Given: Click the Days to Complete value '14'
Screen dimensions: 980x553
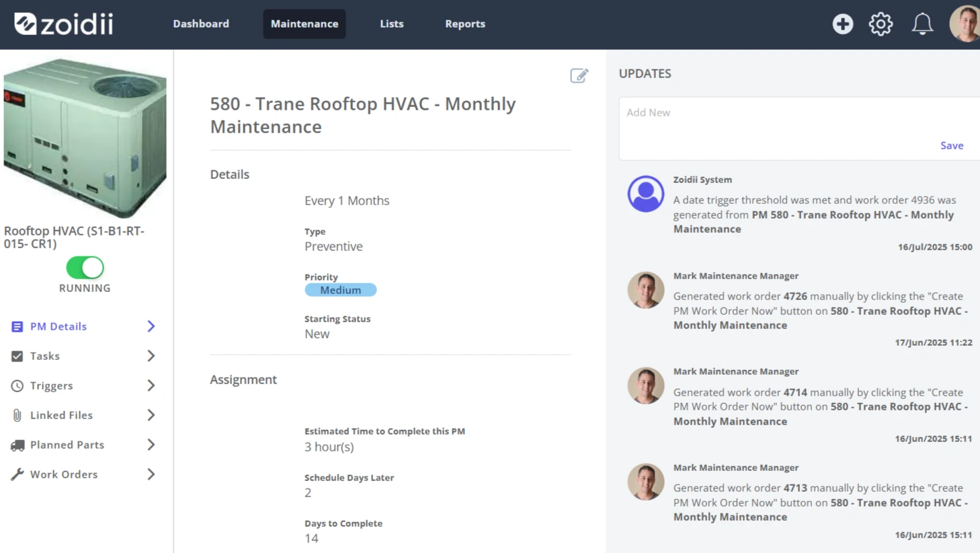Looking at the screenshot, I should coord(311,538).
